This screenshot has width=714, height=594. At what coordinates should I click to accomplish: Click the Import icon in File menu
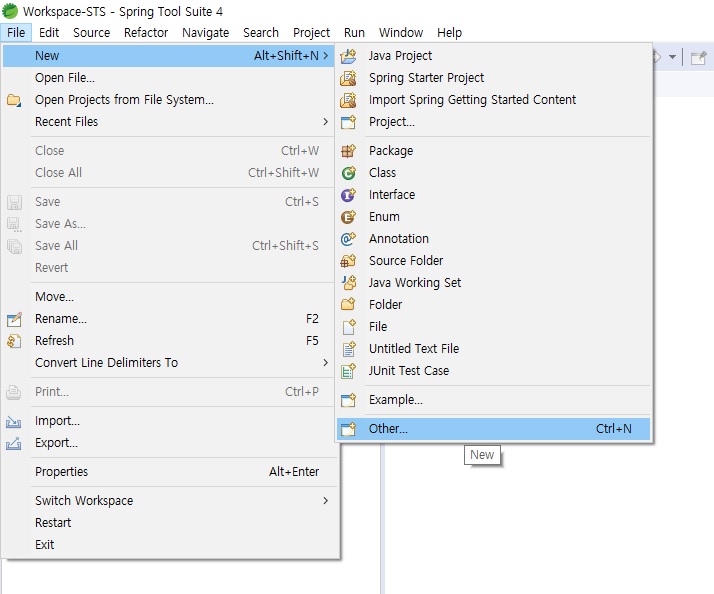[x=14, y=421]
